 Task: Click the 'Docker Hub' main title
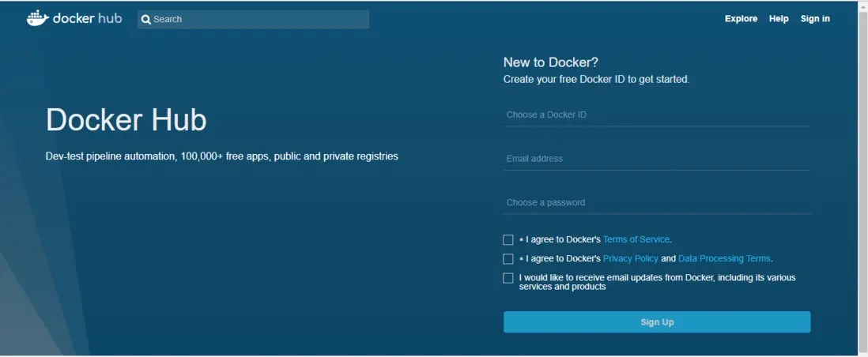[x=126, y=120]
